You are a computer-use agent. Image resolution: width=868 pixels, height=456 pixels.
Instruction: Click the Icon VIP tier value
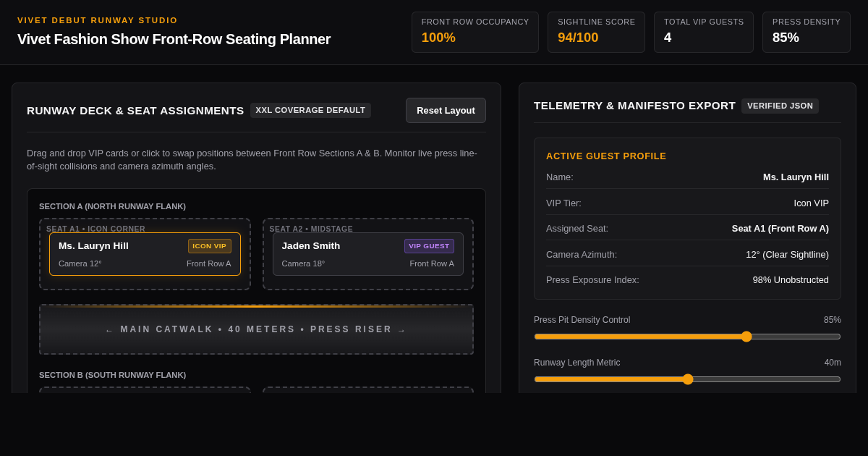tap(811, 203)
